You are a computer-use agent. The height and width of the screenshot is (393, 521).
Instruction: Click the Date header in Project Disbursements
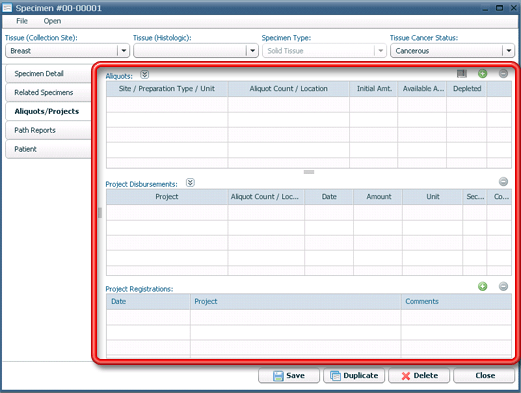point(329,197)
